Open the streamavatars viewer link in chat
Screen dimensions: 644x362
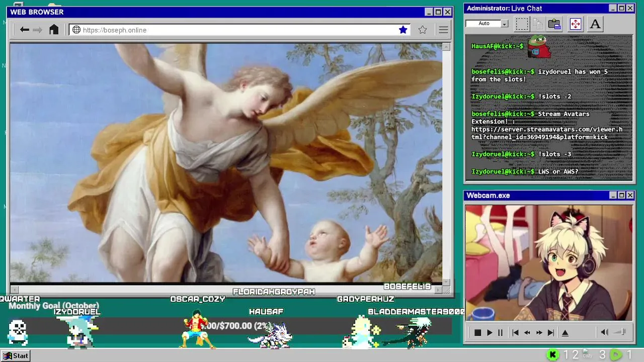(547, 133)
